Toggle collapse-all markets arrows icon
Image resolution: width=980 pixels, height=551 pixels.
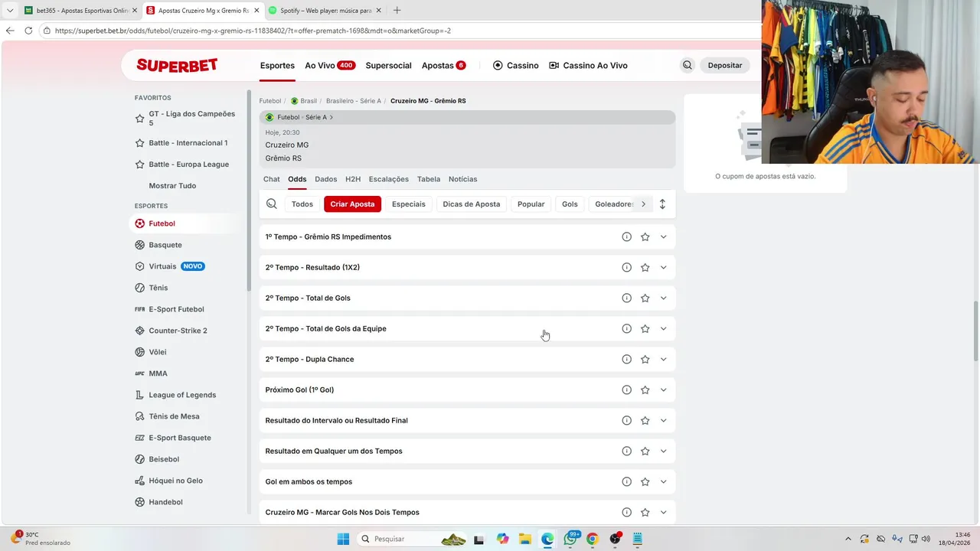pyautogui.click(x=662, y=204)
